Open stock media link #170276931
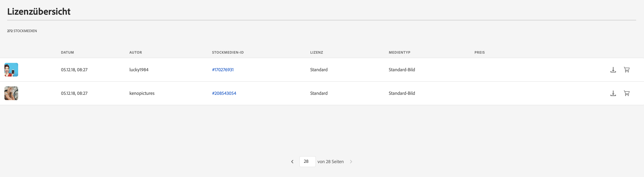 click(223, 70)
